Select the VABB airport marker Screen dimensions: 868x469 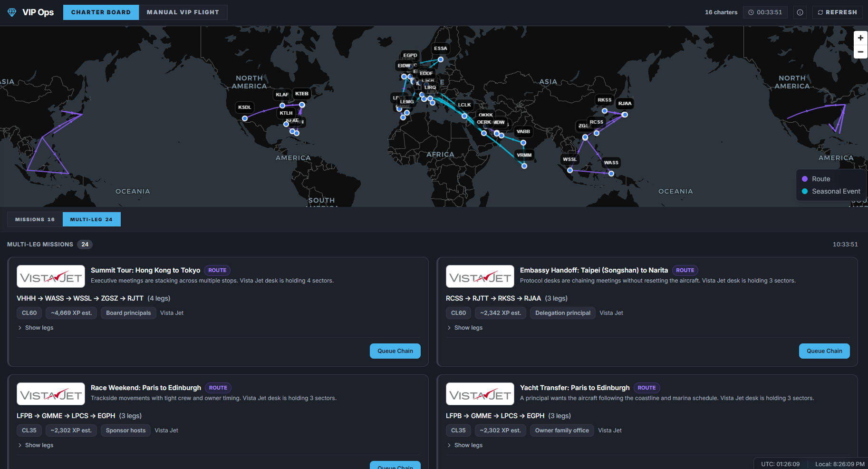(523, 132)
